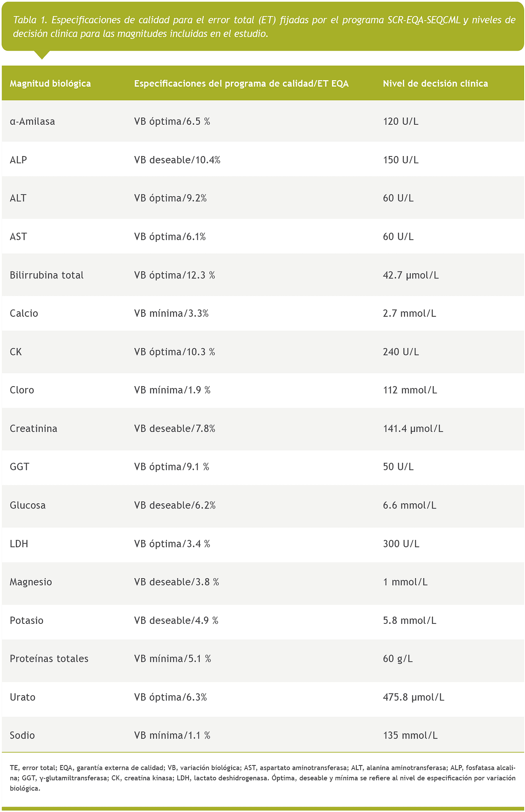Viewport: 525px width, 812px height.
Task: Click the 'Magnitud biológica' column header
Action: click(50, 83)
